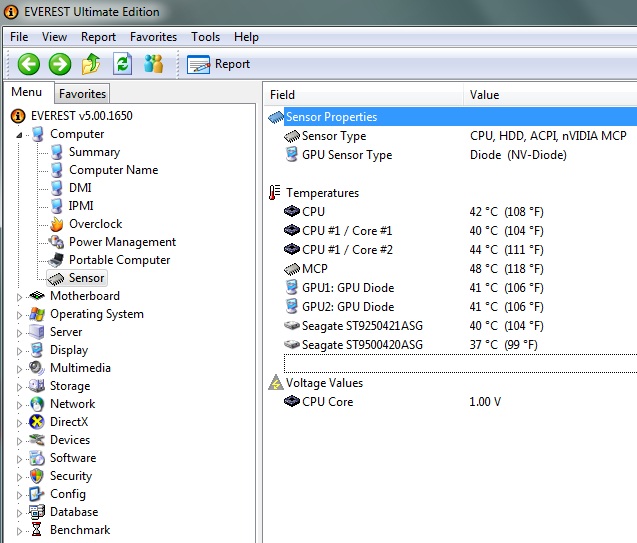The image size is (637, 543).
Task: Select the IPMI tree item
Action: [81, 206]
